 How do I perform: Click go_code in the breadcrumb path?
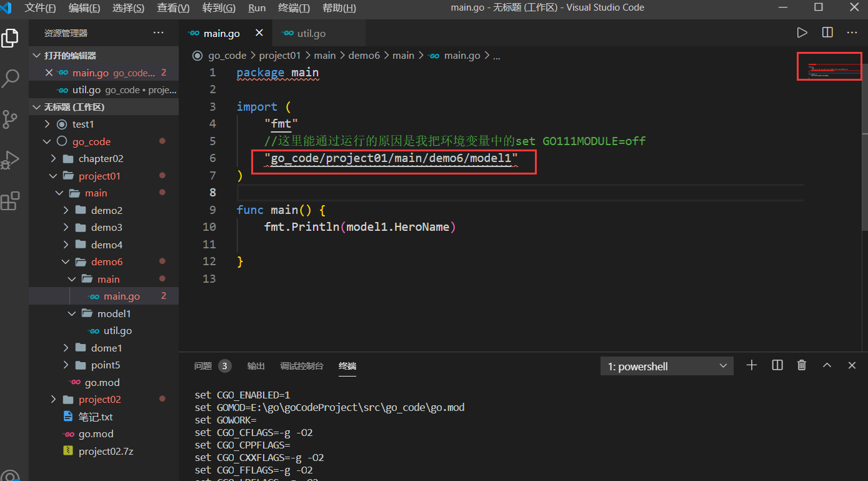click(227, 56)
